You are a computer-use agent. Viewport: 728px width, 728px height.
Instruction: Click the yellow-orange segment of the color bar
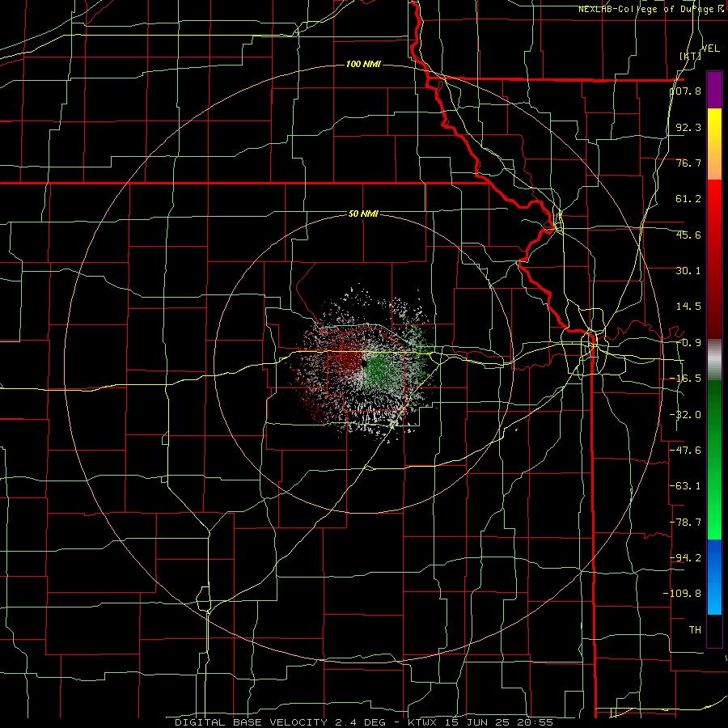(x=714, y=144)
